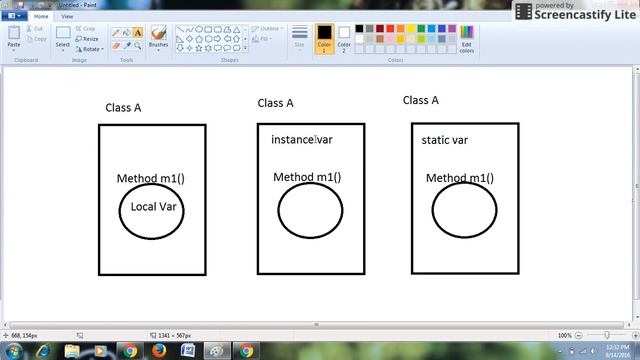Click the zoom in plus button
The image size is (640, 360).
635,336
